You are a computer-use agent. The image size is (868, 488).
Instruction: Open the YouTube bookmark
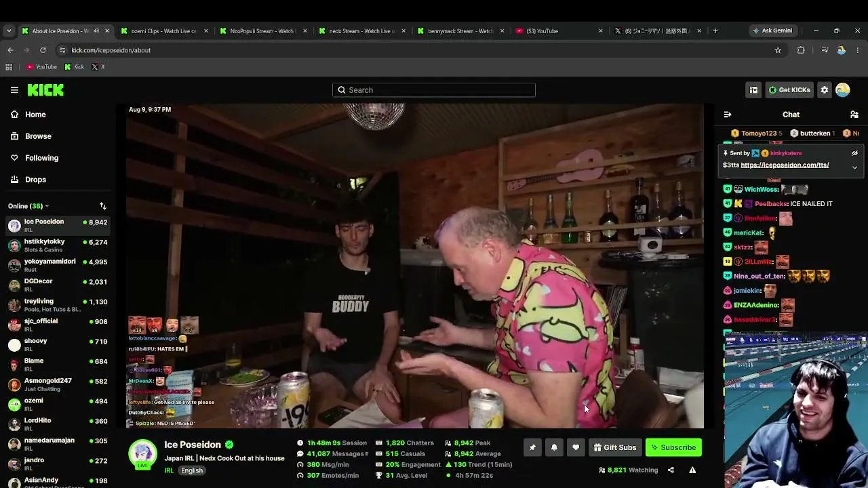click(x=41, y=67)
